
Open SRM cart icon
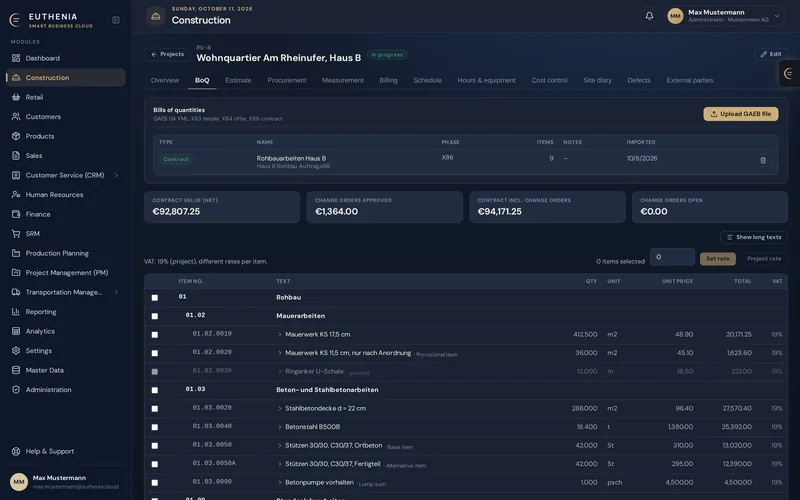[16, 234]
